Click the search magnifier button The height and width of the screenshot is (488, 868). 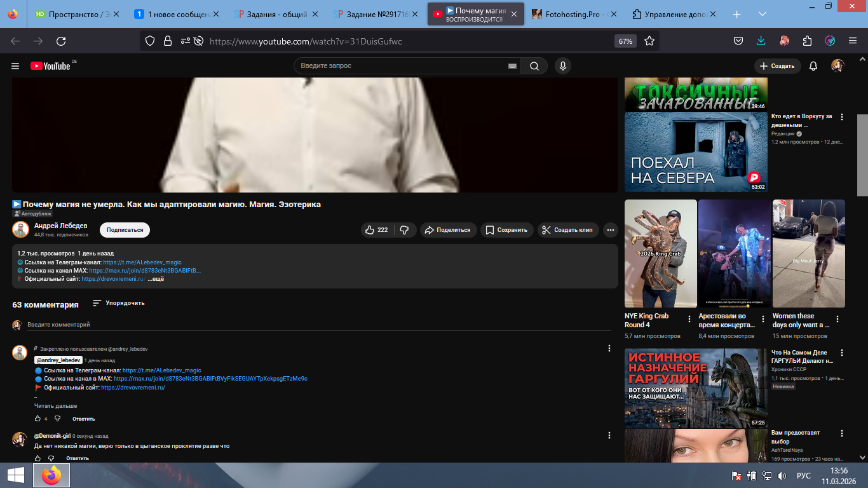[534, 66]
